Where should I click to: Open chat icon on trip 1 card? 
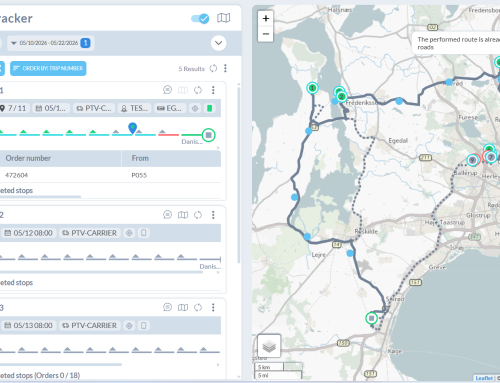pyautogui.click(x=167, y=90)
